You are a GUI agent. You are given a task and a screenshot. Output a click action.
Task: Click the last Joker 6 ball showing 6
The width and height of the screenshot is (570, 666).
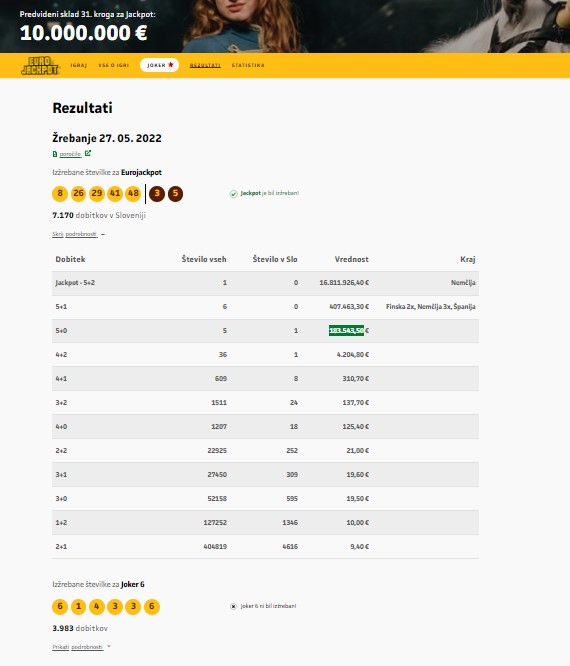pyautogui.click(x=152, y=607)
